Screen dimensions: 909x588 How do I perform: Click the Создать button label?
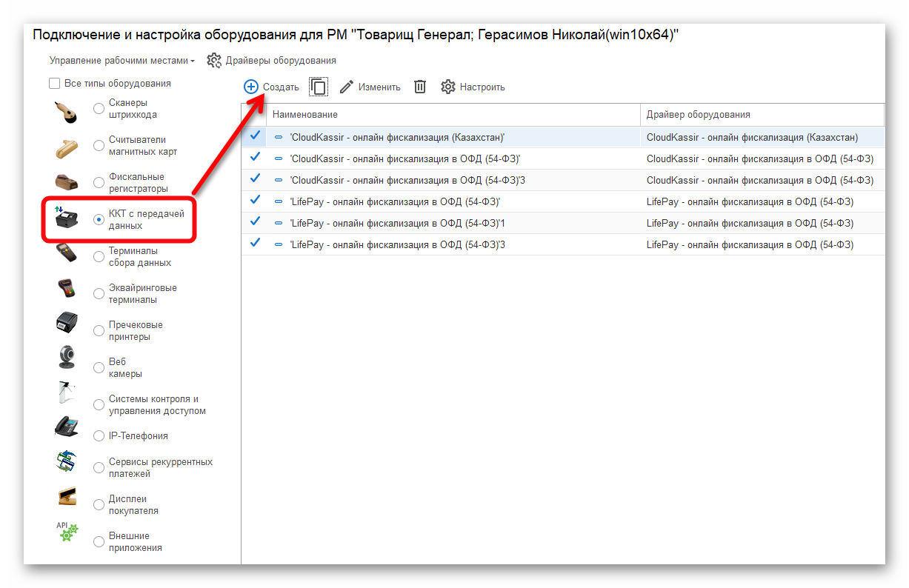point(281,87)
